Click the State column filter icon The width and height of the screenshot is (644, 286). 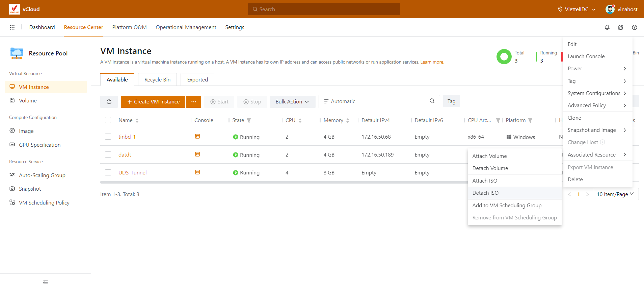[249, 120]
